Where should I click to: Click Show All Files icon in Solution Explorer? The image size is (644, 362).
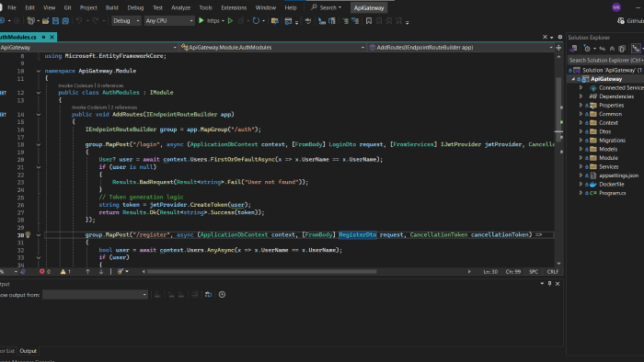622,49
